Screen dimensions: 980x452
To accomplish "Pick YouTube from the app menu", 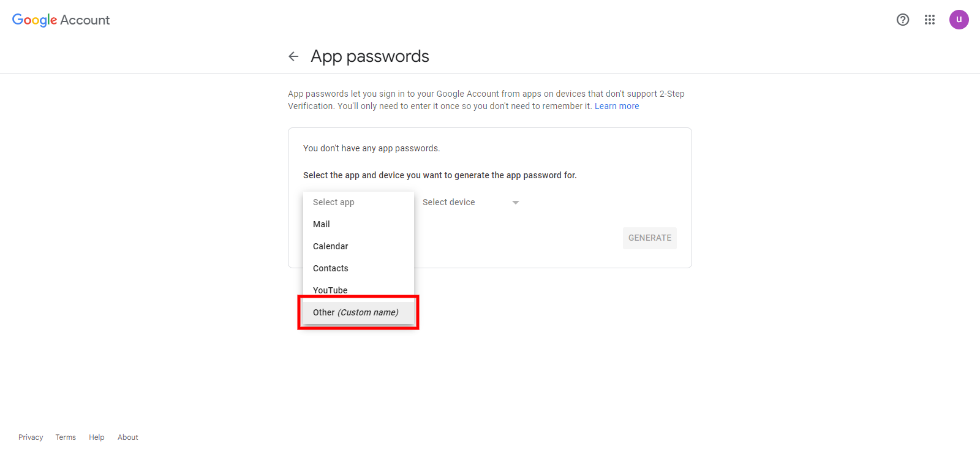I will (330, 290).
